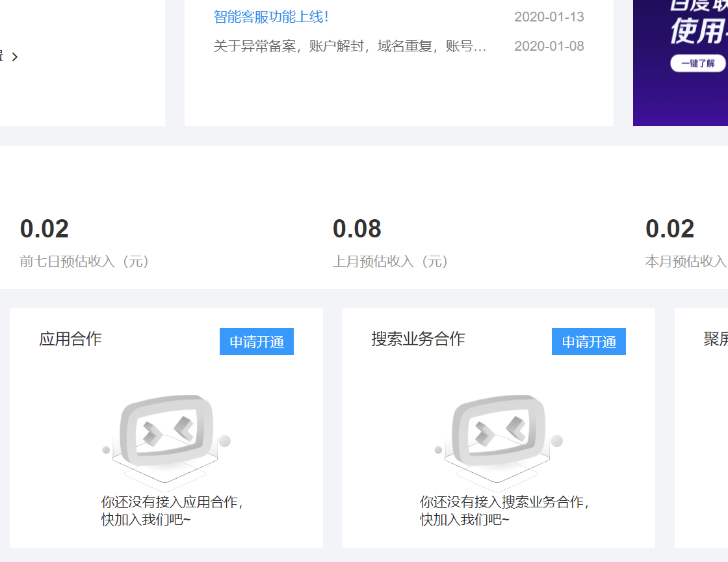The width and height of the screenshot is (728, 562).
Task: Click the 搜索业务合作 card title
Action: pos(418,339)
